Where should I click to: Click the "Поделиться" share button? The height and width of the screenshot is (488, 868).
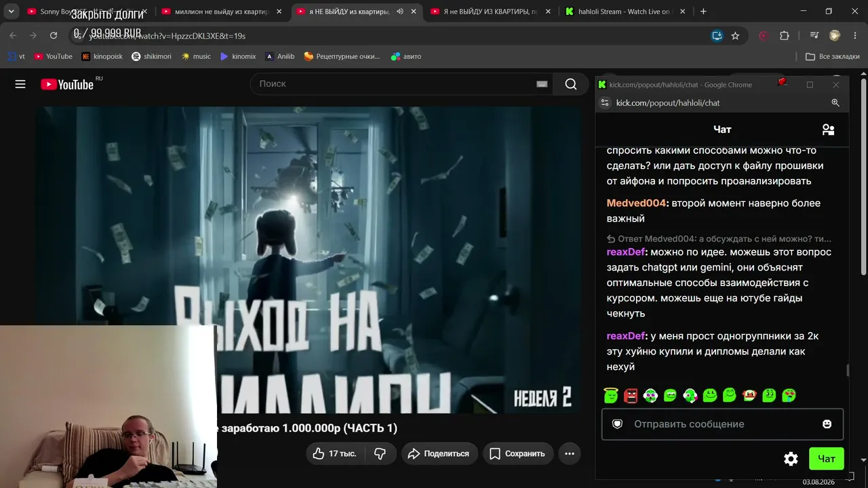[x=439, y=453]
